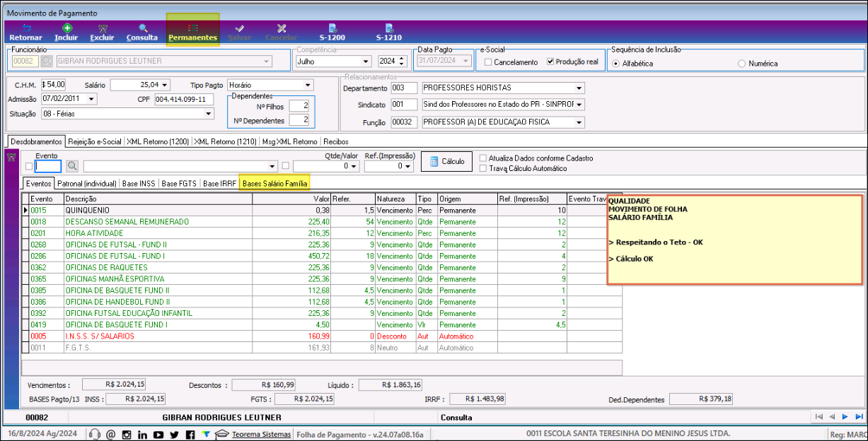The height and width of the screenshot is (441, 868).
Task: Switch to Rejeição e-Social tab
Action: 95,141
